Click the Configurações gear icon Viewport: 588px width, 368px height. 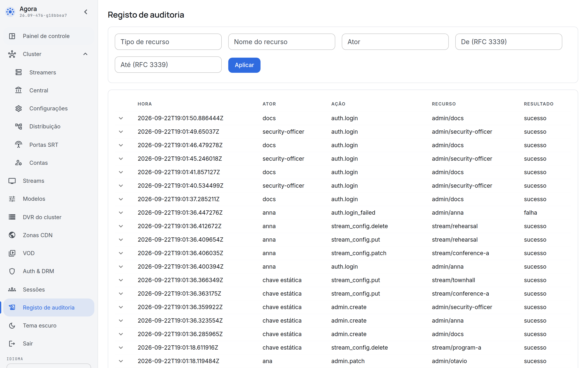pyautogui.click(x=18, y=108)
